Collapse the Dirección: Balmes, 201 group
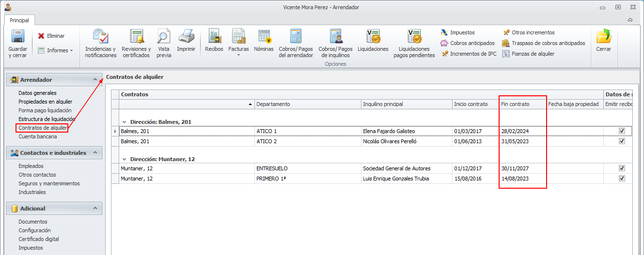Viewport: 644px width, 255px height. coord(125,122)
